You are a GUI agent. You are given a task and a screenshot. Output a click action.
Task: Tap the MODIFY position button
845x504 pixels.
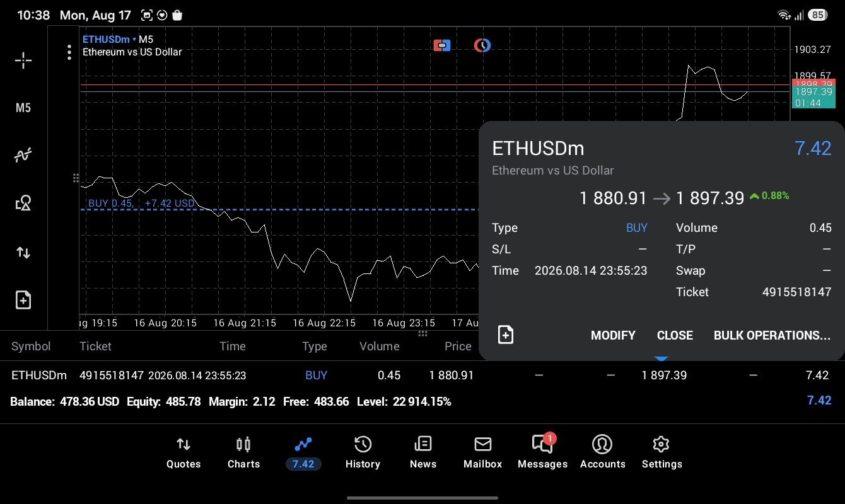(613, 335)
